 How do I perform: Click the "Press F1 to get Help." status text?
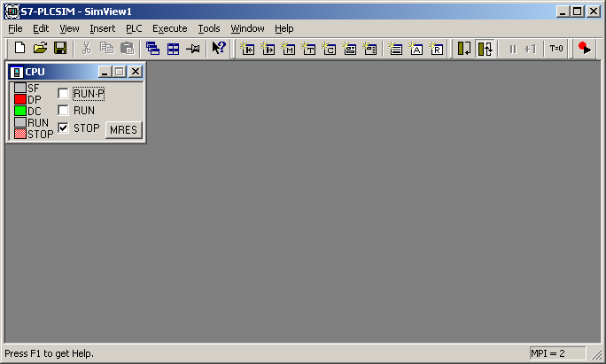tap(49, 353)
